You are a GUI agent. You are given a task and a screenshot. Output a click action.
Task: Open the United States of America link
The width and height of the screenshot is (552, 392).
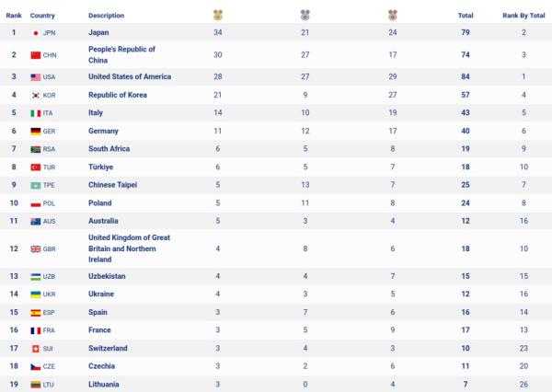129,76
